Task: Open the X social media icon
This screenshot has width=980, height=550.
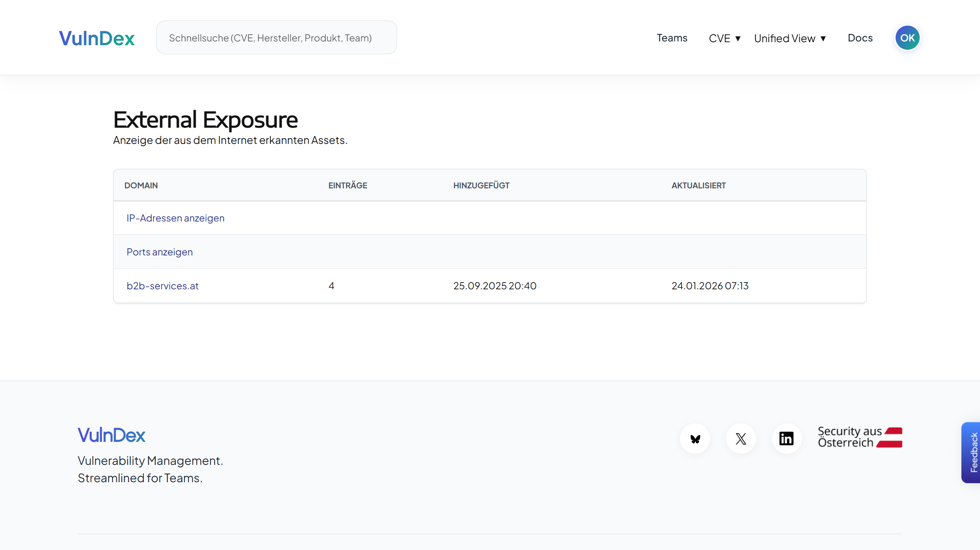Action: click(x=741, y=438)
